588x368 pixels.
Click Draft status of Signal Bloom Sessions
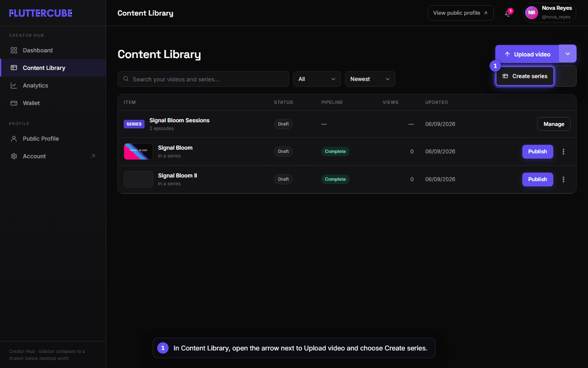[283, 124]
